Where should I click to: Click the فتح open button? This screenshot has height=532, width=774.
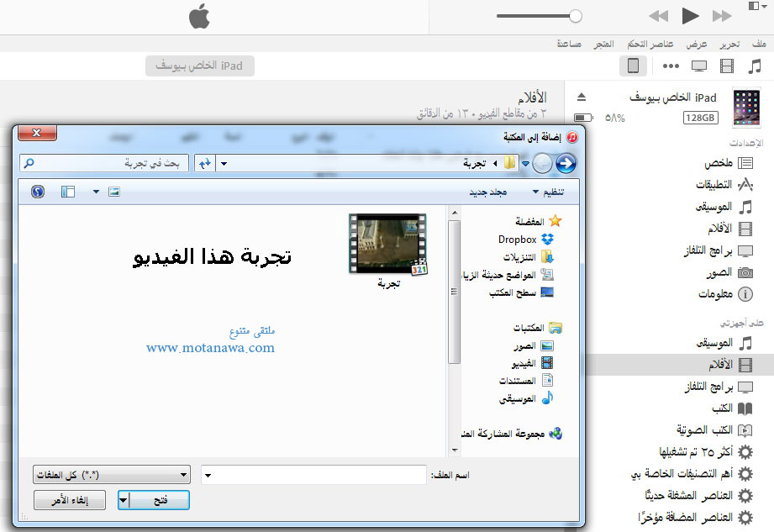(x=154, y=500)
